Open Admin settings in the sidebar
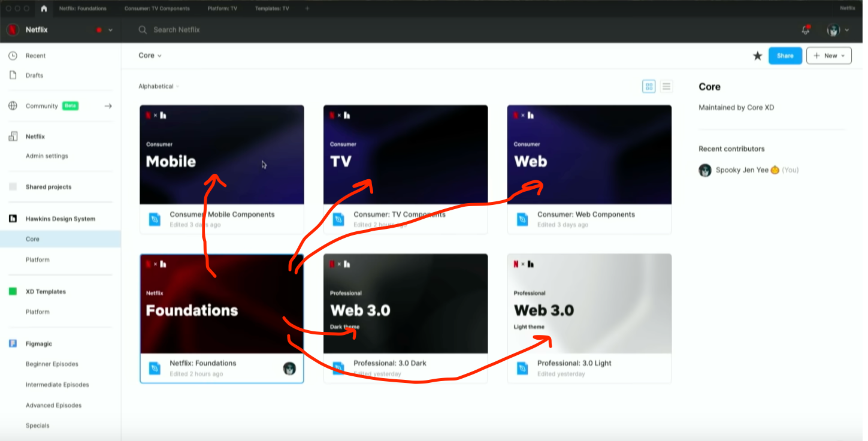Viewport: 868px width, 441px height. tap(47, 156)
